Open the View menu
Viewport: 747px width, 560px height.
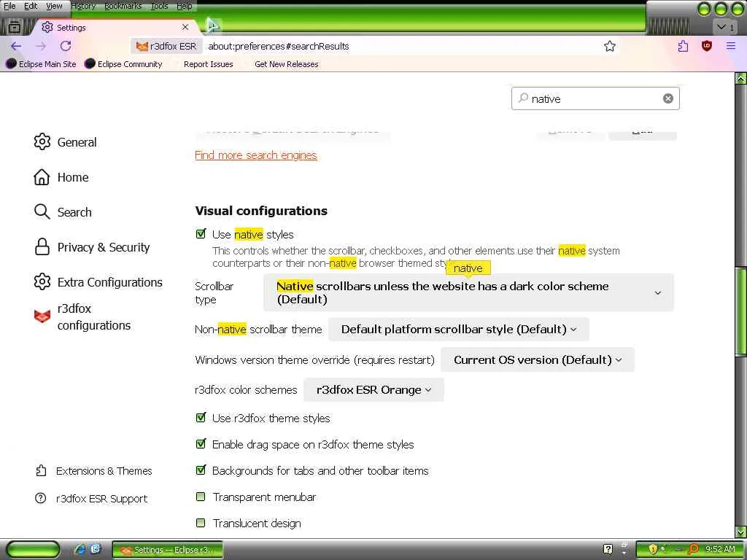coord(54,6)
